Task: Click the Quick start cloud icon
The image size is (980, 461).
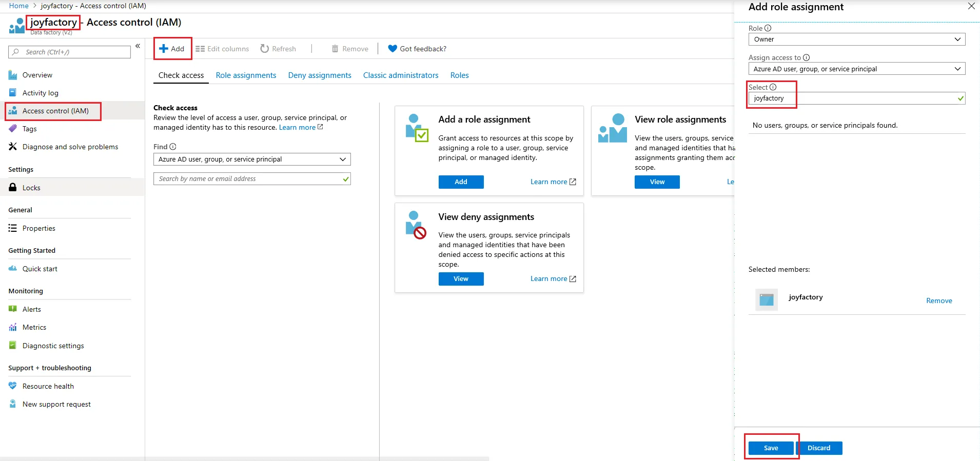Action: [13, 269]
